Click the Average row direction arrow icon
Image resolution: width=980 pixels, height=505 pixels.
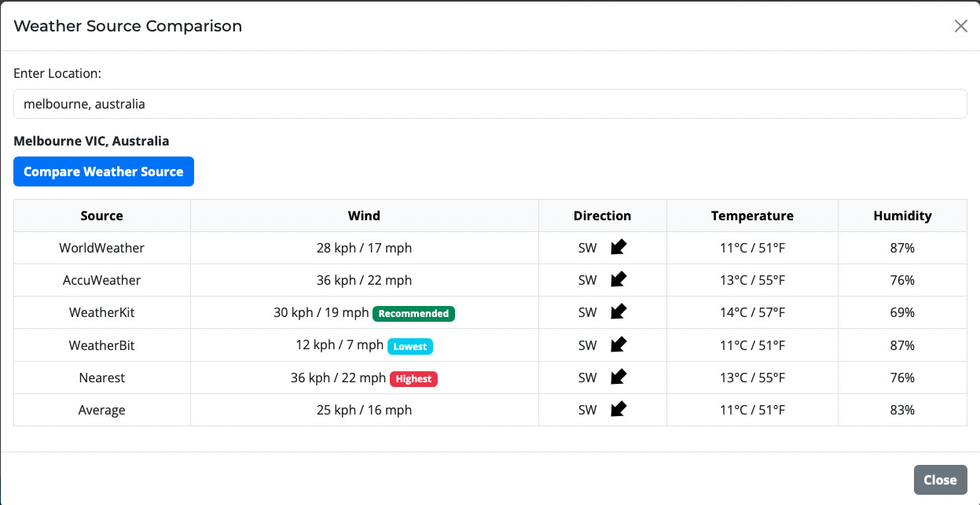[x=618, y=409]
